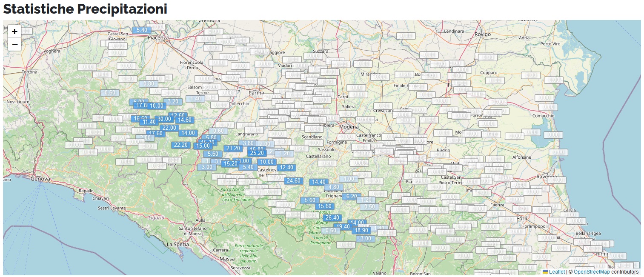Open the 18.90 rainfall marker
The image size is (644, 277).
361,231
